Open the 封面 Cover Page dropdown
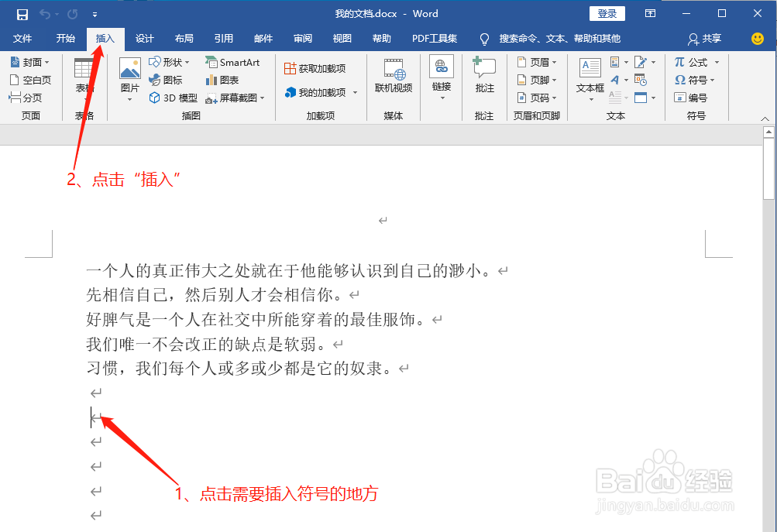 [29, 63]
